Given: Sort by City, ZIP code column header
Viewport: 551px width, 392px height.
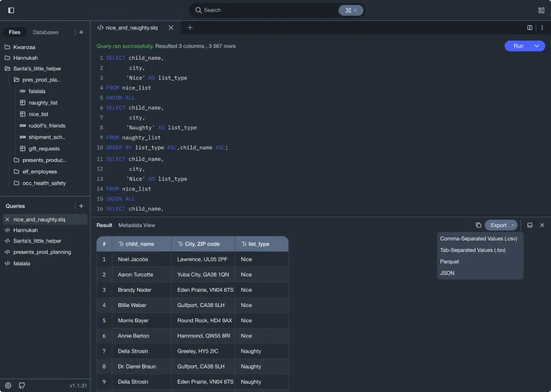Looking at the screenshot, I should pyautogui.click(x=202, y=244).
